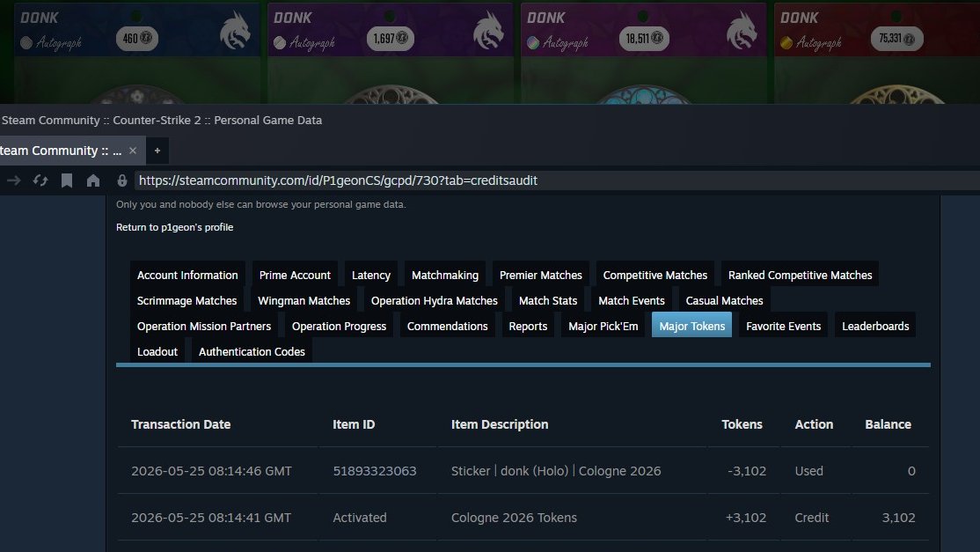
Task: Click the 'Cologne 2026 Tokens' description cell
Action: [514, 519]
